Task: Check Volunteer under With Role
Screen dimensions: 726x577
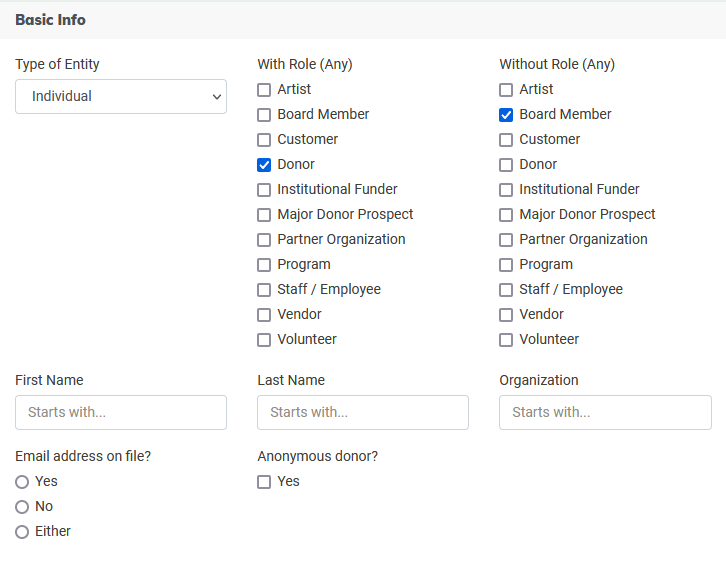Action: (x=264, y=340)
